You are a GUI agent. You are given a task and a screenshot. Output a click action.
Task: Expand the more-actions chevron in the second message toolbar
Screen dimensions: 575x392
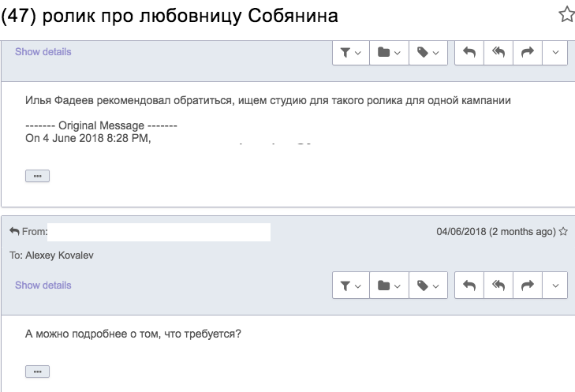554,286
